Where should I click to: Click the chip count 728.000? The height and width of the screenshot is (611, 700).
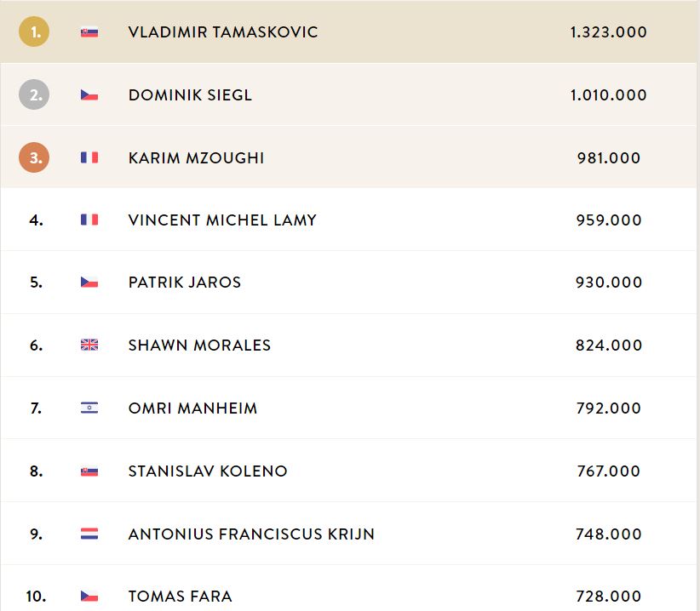click(609, 597)
